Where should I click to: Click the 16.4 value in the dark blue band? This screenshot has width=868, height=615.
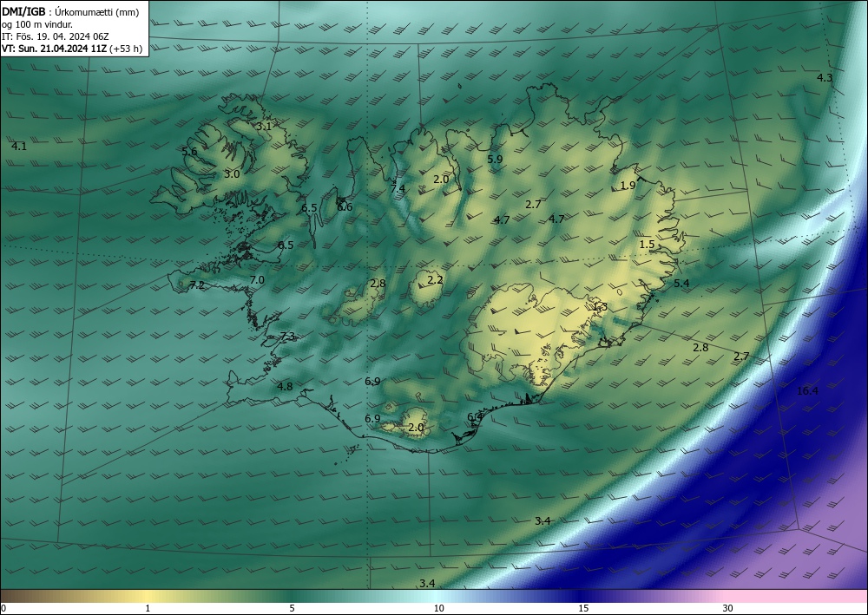[807, 391]
